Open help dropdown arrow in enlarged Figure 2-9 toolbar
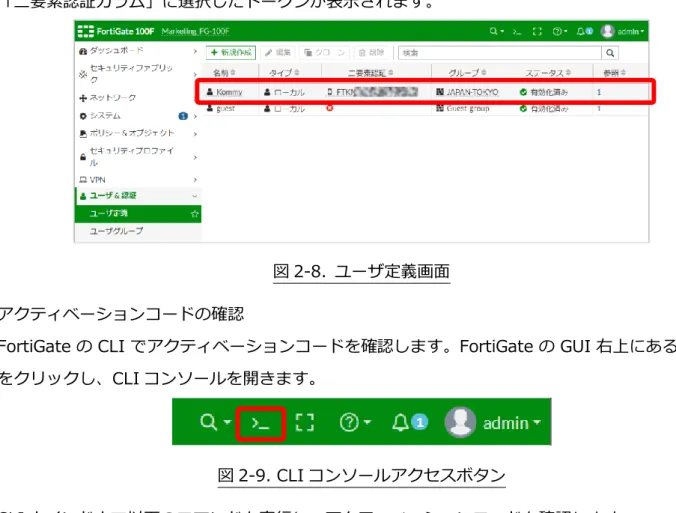Viewport: 676px width, 513px height. coord(367,422)
